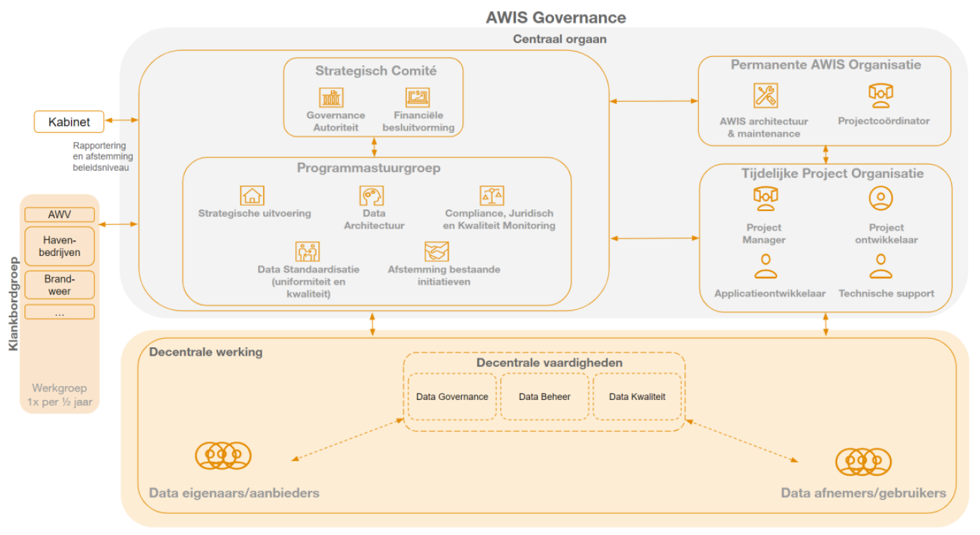Image resolution: width=980 pixels, height=535 pixels.
Task: Select the Applicatieontwikkelaar person icon
Action: pos(766,266)
